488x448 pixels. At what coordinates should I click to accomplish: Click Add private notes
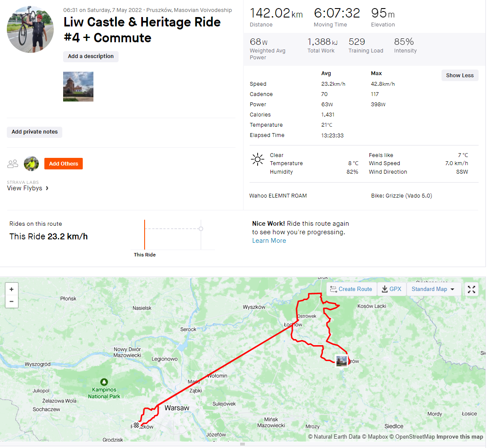(x=35, y=132)
